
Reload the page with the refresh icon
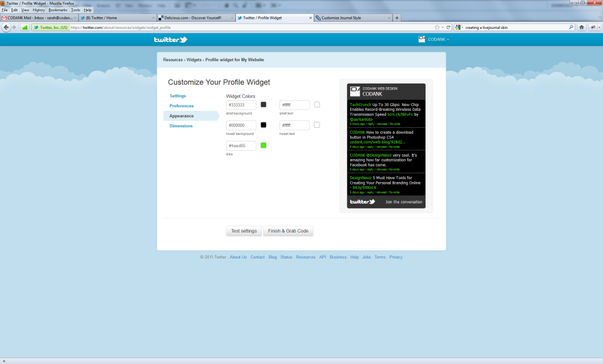coord(448,27)
